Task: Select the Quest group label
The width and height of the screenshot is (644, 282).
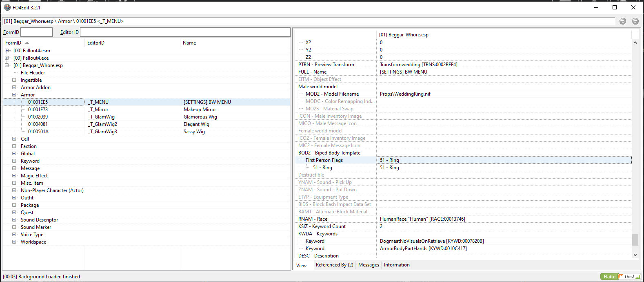Action: pyautogui.click(x=27, y=213)
